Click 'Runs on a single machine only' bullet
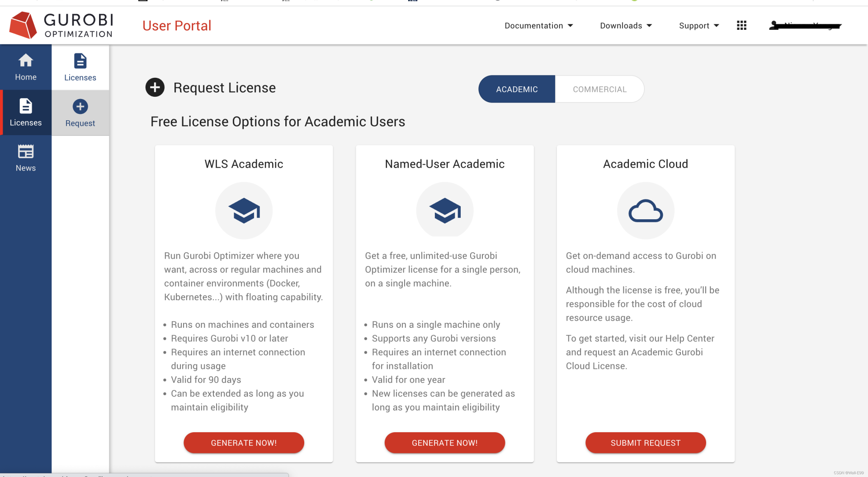Viewport: 868px width, 477px height. 436,325
